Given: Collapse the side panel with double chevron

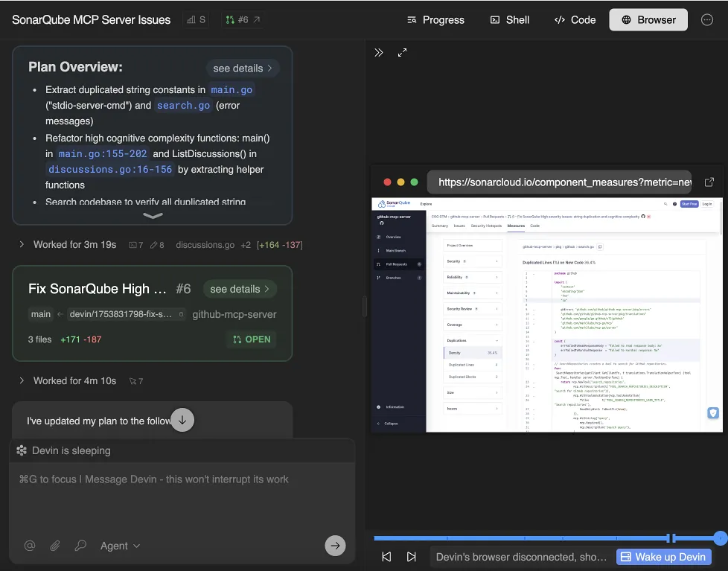Looking at the screenshot, I should [x=379, y=52].
